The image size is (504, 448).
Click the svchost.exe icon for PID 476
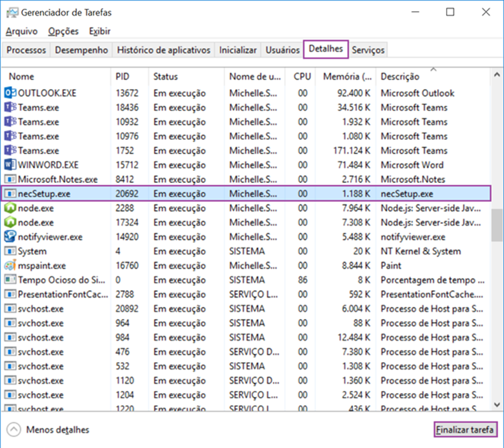coord(10,351)
